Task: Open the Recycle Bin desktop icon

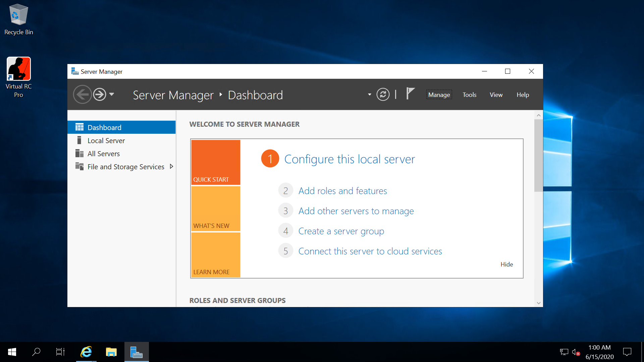Action: pyautogui.click(x=18, y=19)
